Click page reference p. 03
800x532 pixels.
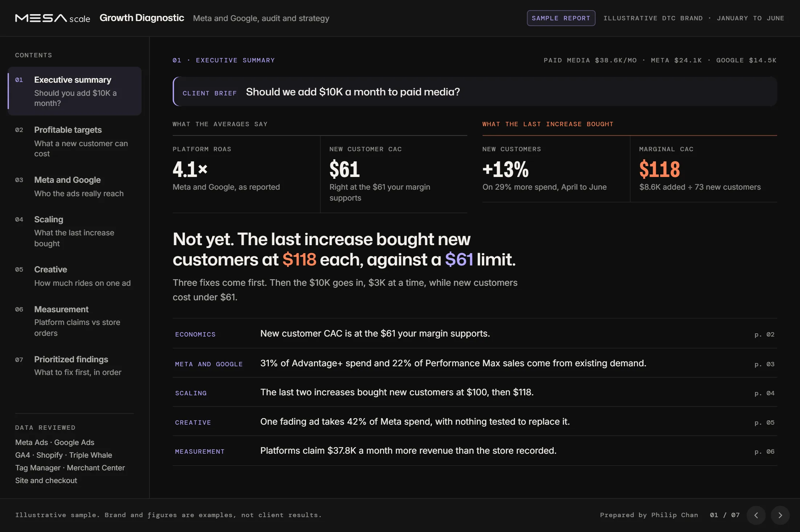[764, 364]
